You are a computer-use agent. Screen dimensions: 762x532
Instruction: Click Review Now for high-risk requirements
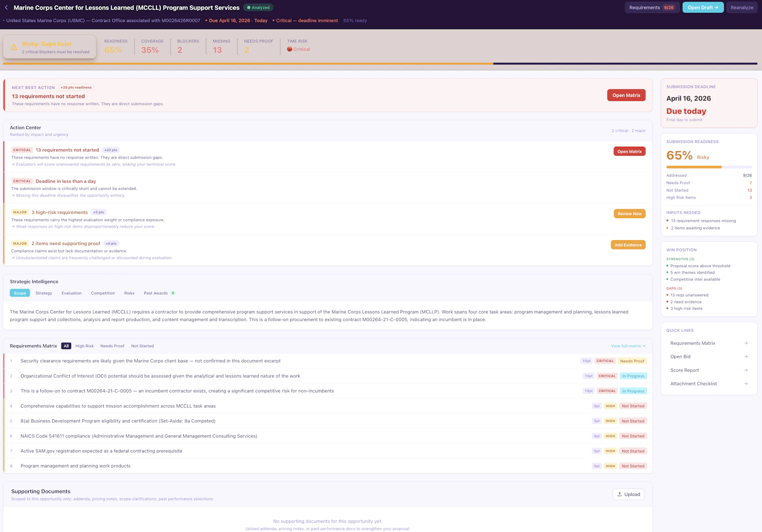(x=630, y=214)
